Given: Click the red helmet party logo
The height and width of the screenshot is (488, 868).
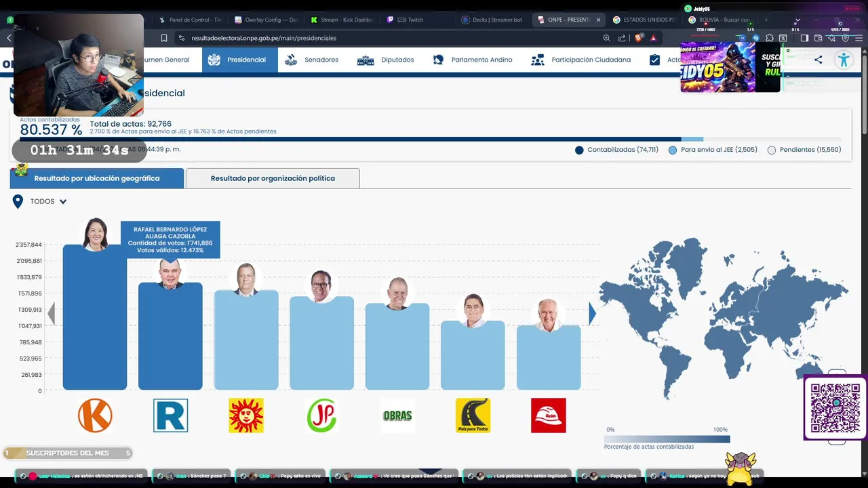Looking at the screenshot, I should (x=549, y=415).
